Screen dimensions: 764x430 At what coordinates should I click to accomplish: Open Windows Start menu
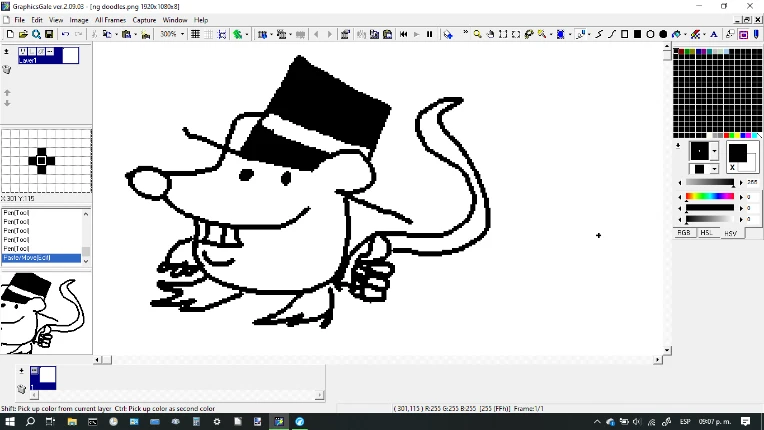pyautogui.click(x=10, y=422)
